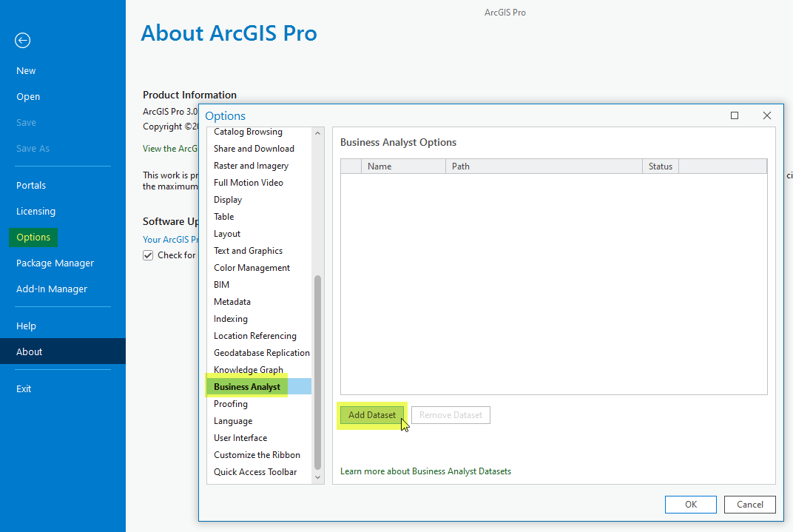Select Full Motion Video option
Viewport: 793px width, 532px height.
249,183
